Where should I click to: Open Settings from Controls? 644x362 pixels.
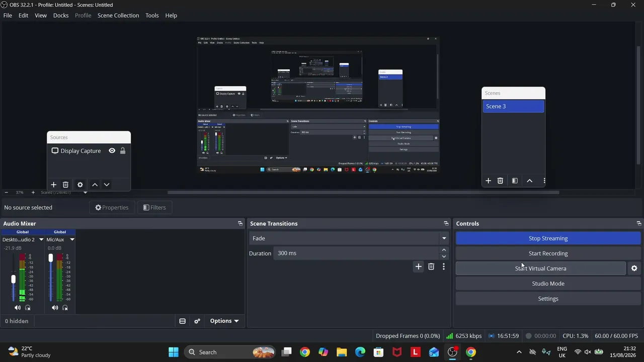pos(548,299)
